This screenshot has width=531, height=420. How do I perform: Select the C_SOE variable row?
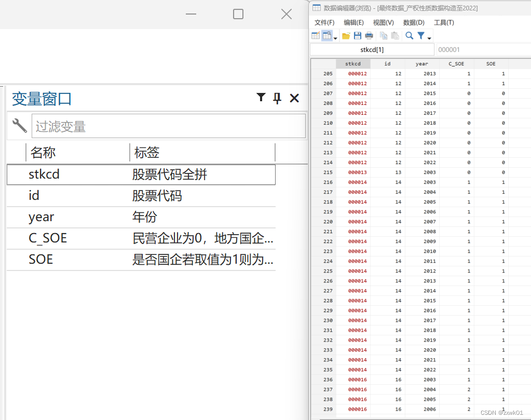pos(141,238)
